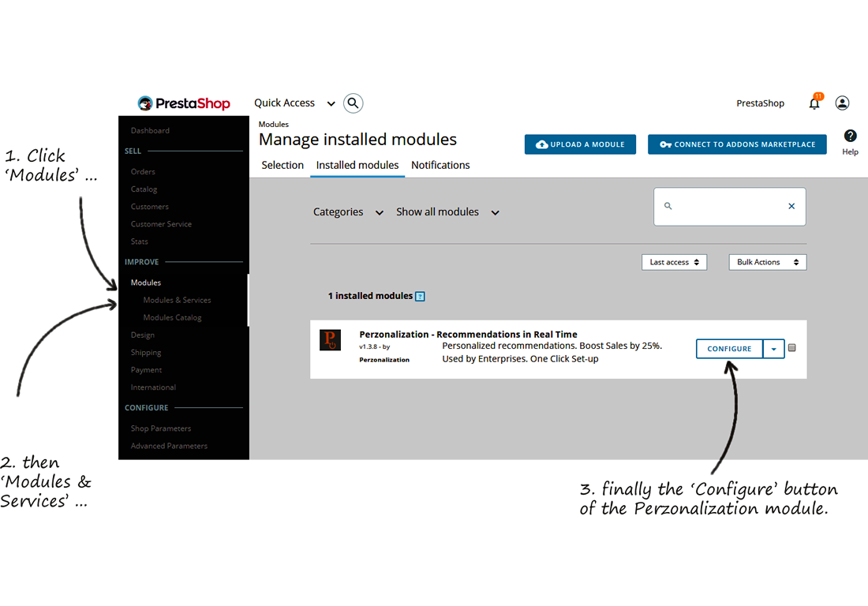Click the 'v1.3.8 - by' version text
The width and height of the screenshot is (868, 606).
pos(374,347)
